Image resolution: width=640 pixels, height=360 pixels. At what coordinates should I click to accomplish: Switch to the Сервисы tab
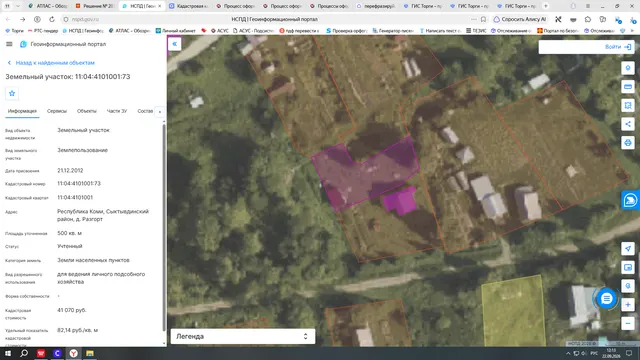tap(57, 111)
